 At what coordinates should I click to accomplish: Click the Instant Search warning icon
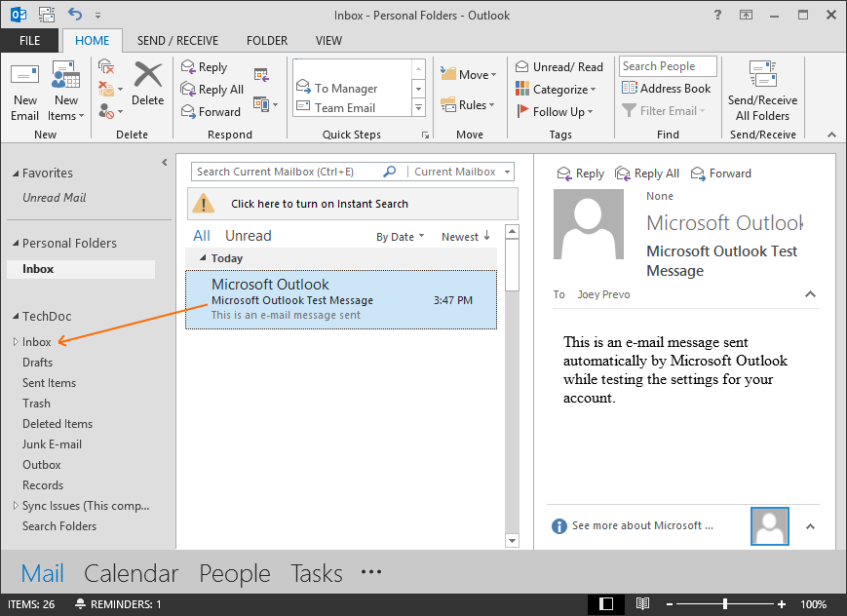pos(204,204)
